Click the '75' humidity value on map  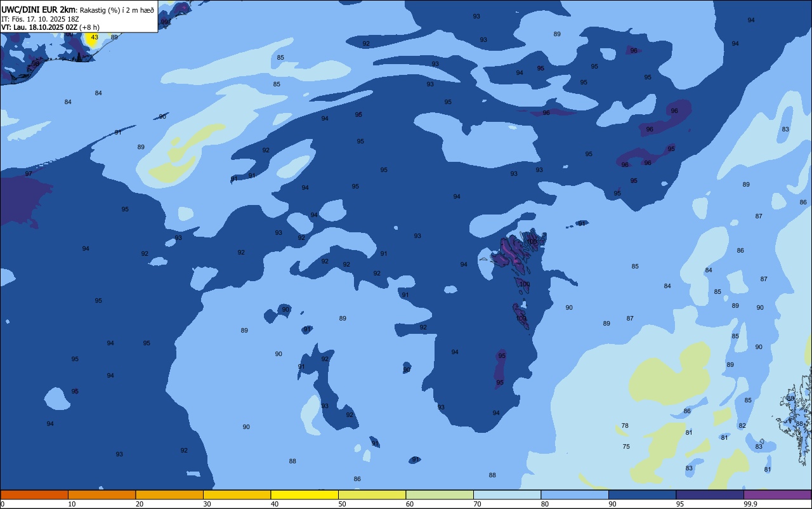[626, 447]
